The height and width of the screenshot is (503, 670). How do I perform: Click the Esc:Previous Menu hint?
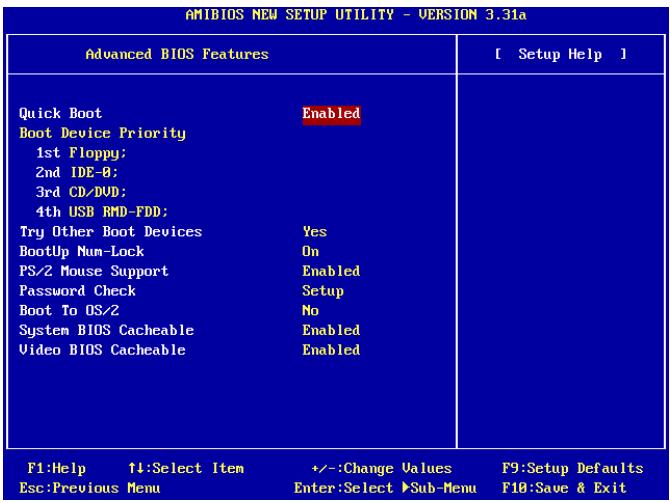point(90,488)
